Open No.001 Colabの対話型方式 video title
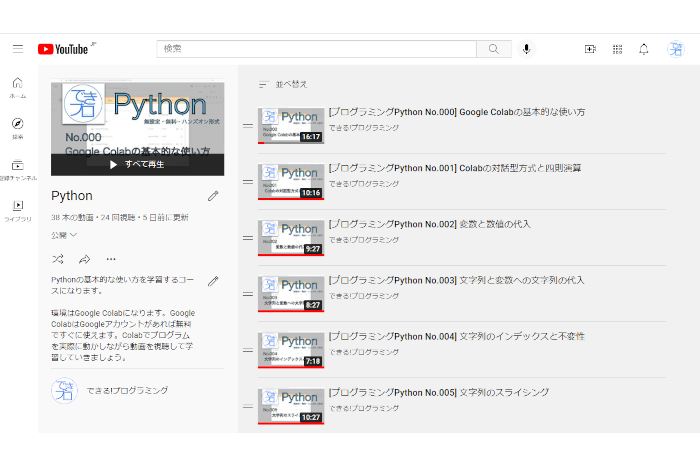The width and height of the screenshot is (700, 467). (x=455, y=168)
